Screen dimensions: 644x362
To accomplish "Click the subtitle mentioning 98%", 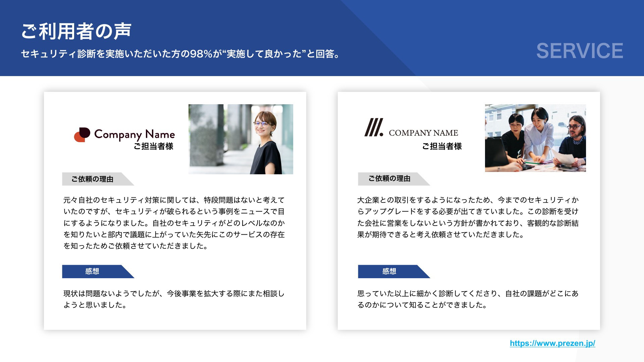I will click(181, 54).
